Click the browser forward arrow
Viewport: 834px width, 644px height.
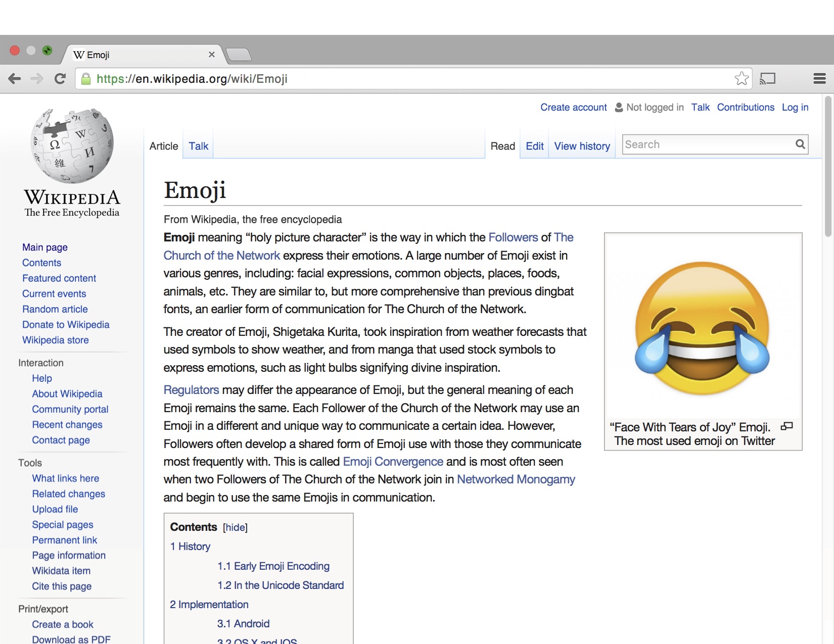[37, 79]
